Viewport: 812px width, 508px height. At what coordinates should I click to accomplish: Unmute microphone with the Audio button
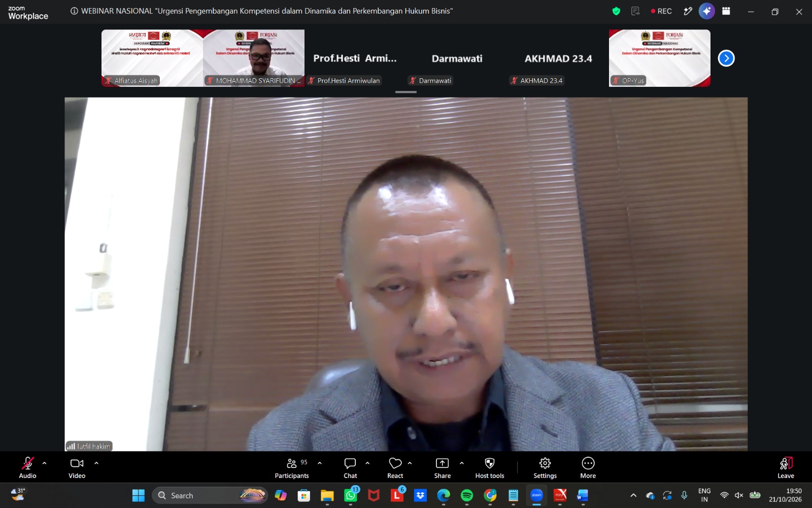(x=27, y=467)
